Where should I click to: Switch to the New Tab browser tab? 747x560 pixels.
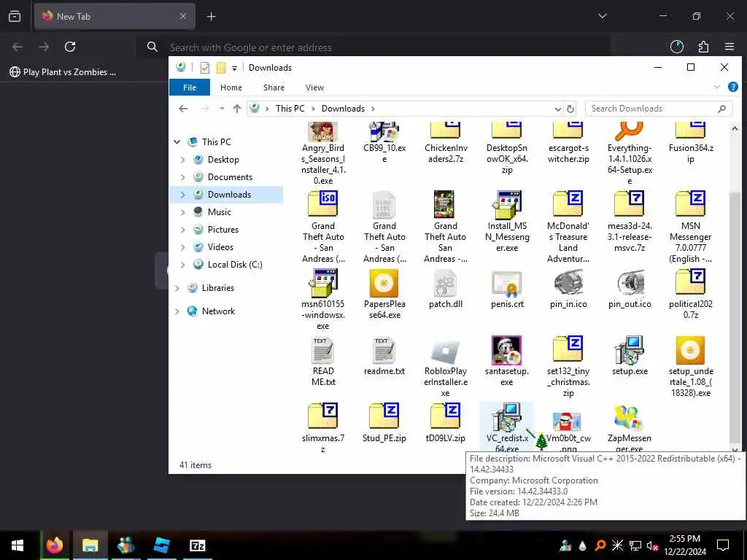[115, 16]
